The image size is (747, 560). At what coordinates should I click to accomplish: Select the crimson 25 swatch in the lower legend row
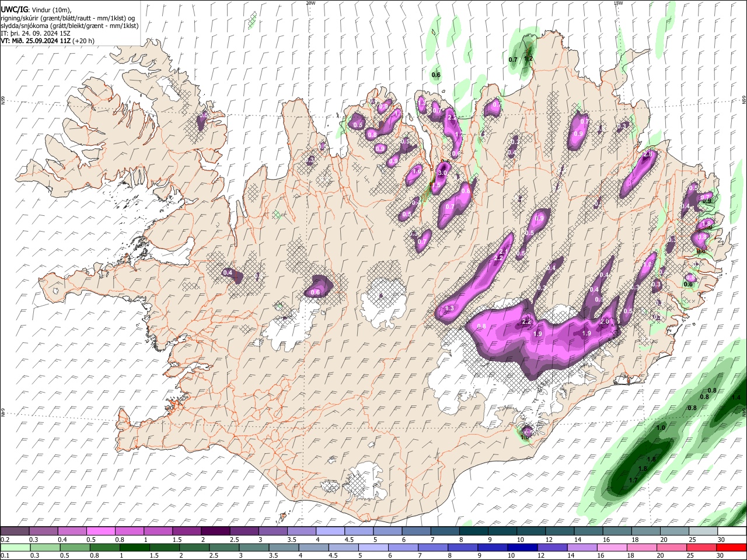point(701,547)
